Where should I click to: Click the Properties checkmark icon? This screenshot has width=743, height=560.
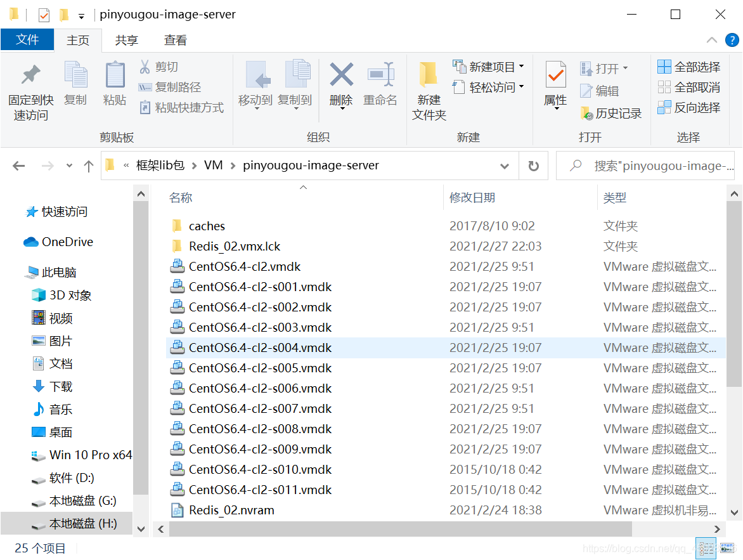(555, 74)
